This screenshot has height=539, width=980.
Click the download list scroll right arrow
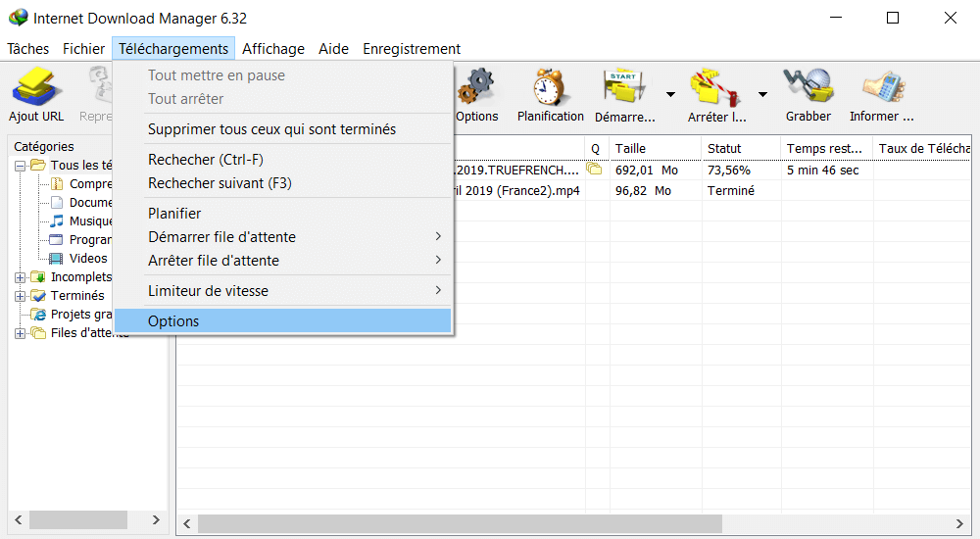coord(959,523)
